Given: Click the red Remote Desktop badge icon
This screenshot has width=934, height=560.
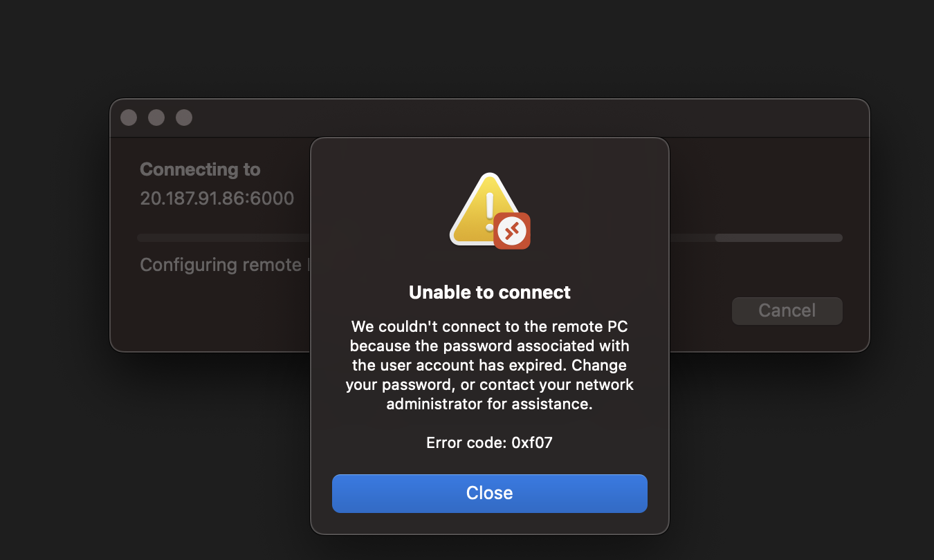Looking at the screenshot, I should (x=512, y=231).
